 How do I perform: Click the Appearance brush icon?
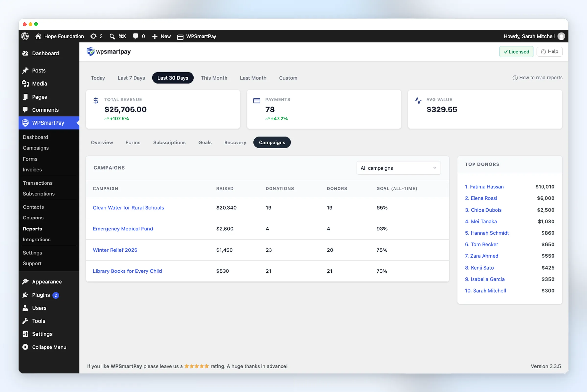pyautogui.click(x=25, y=282)
